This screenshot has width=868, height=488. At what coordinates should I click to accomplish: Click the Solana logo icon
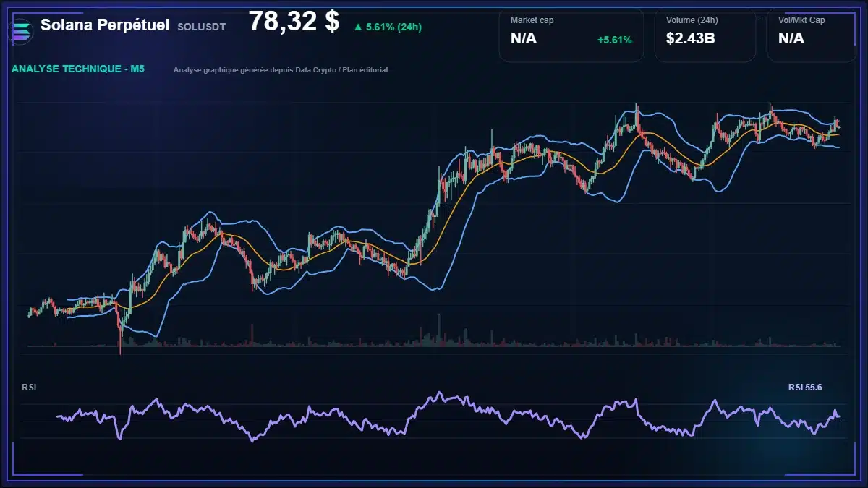click(20, 31)
